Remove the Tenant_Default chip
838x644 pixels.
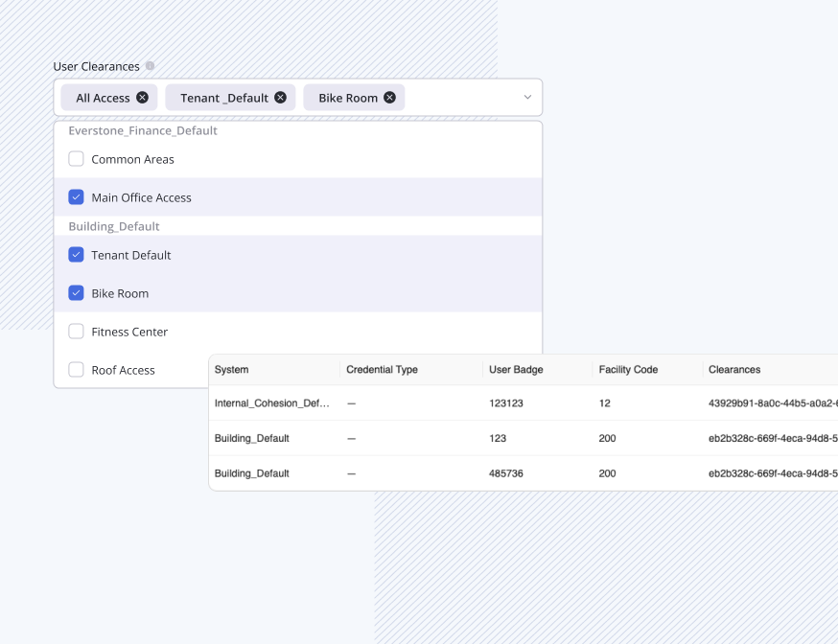281,97
